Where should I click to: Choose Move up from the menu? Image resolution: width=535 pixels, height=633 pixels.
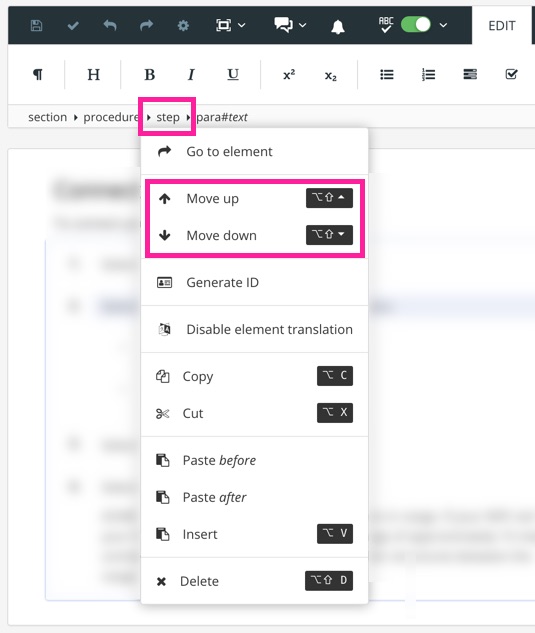[254, 198]
